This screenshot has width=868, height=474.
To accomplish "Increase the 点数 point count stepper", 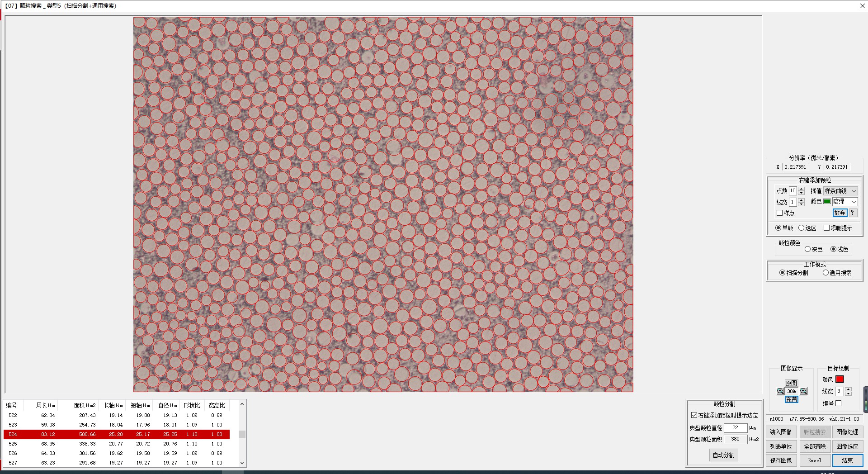I will 802,189.
